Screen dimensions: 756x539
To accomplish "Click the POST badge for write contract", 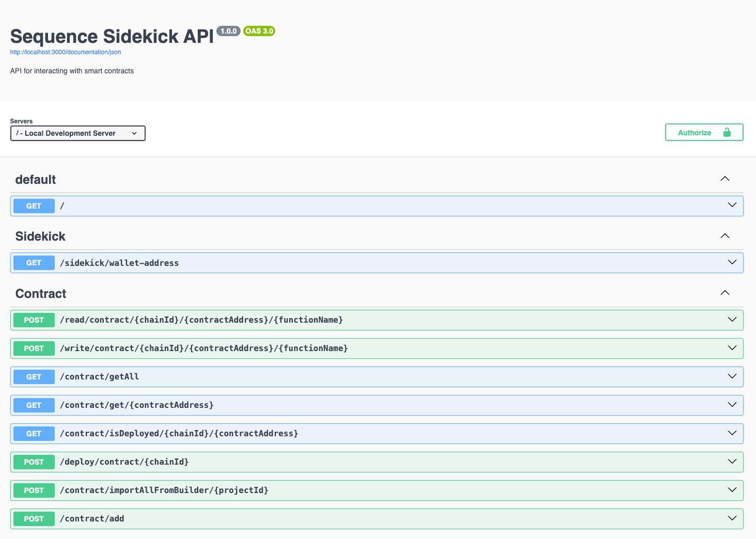I will pos(34,348).
